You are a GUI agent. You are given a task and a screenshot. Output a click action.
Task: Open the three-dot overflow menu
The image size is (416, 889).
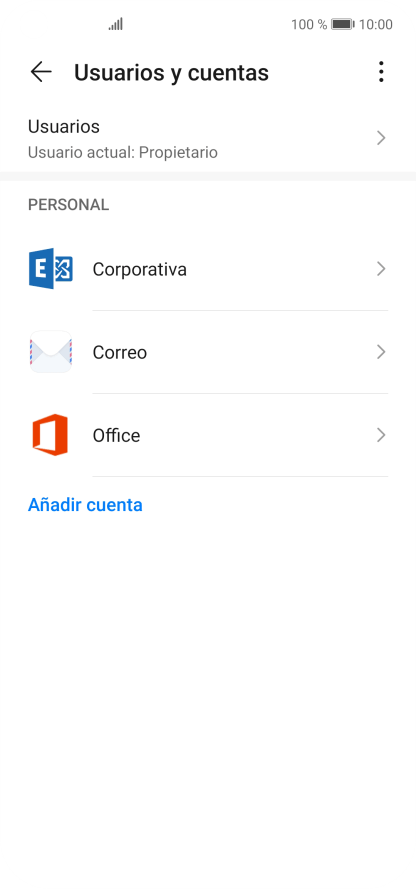click(x=381, y=72)
